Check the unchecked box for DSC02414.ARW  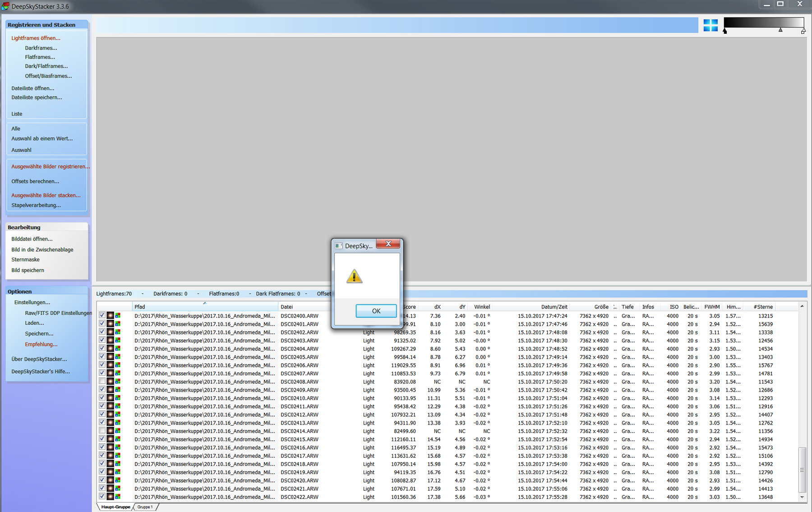click(x=102, y=431)
